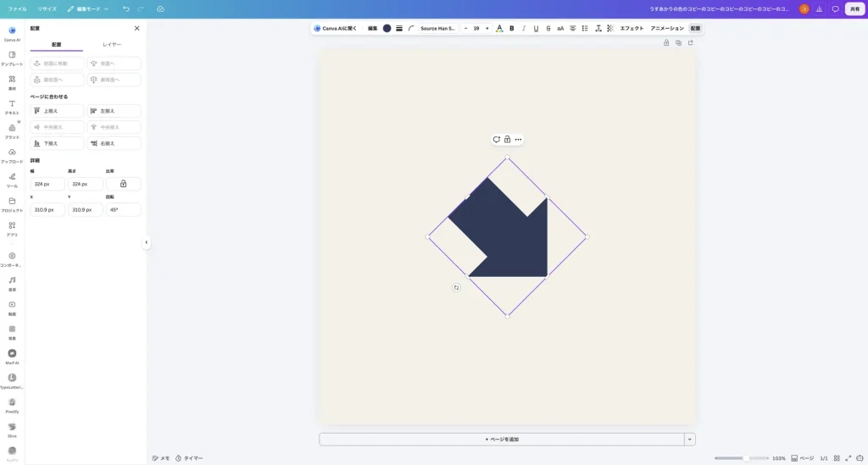The image size is (868, 465).
Task: Open the Canva AI sidebar panel
Action: tap(12, 33)
